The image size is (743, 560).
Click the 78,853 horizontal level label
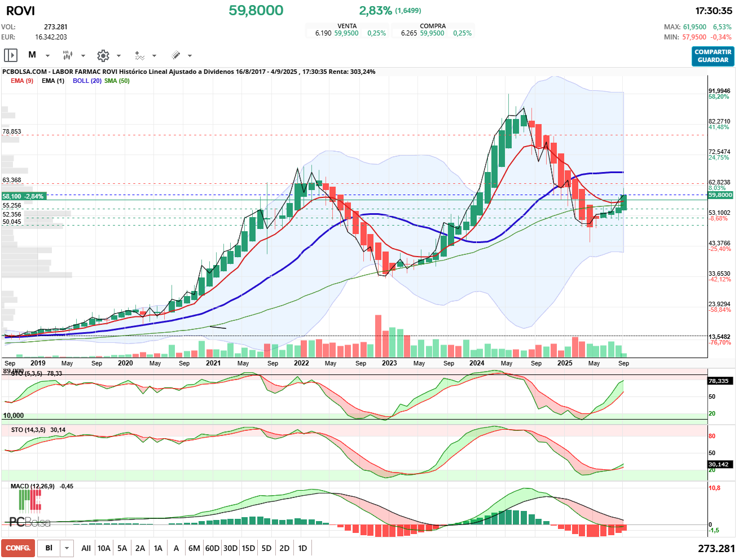coord(12,131)
